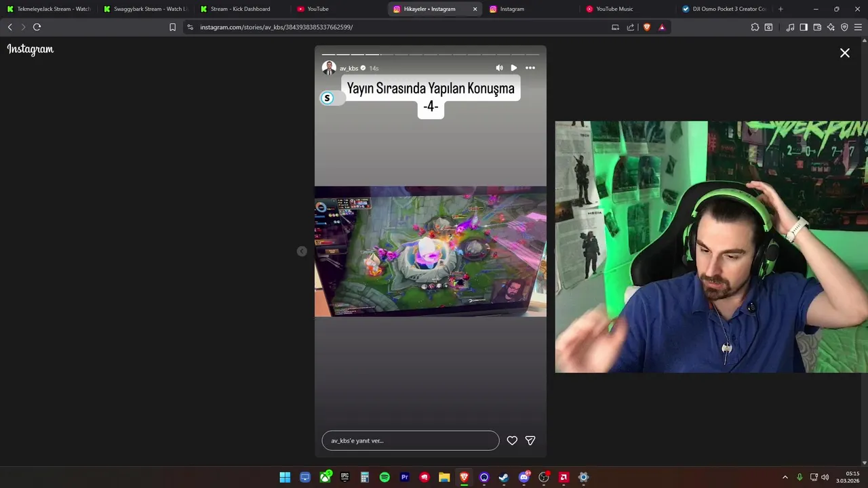Image resolution: width=868 pixels, height=488 pixels.
Task: View site information icon in address bar
Action: [190, 27]
